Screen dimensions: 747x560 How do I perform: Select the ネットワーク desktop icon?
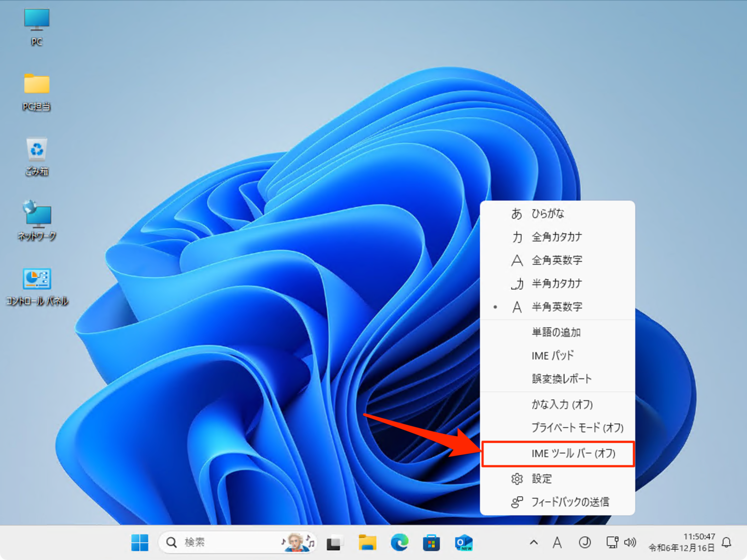(36, 221)
